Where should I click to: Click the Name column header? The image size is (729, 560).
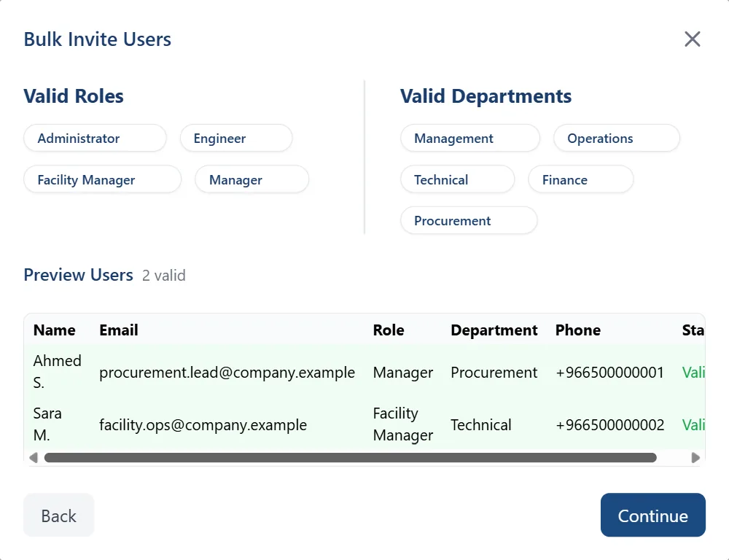tap(55, 330)
